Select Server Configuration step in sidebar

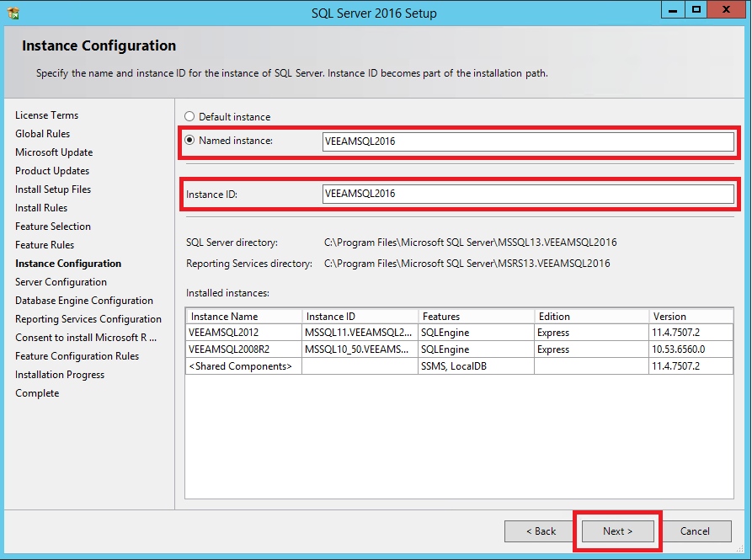pyautogui.click(x=61, y=282)
